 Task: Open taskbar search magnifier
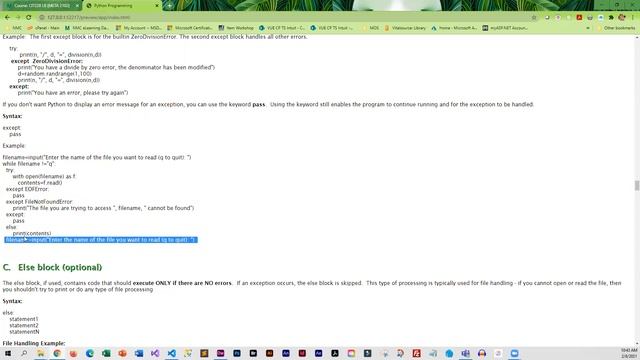pos(24,353)
